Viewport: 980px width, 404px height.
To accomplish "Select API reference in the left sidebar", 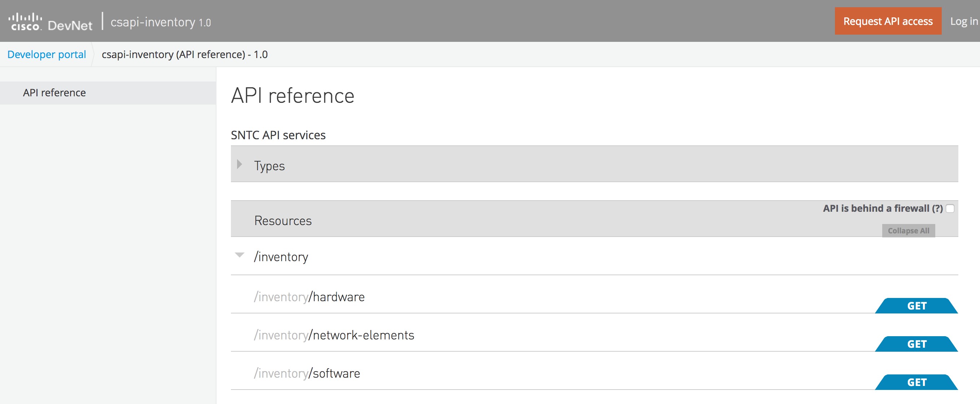I will pos(54,92).
